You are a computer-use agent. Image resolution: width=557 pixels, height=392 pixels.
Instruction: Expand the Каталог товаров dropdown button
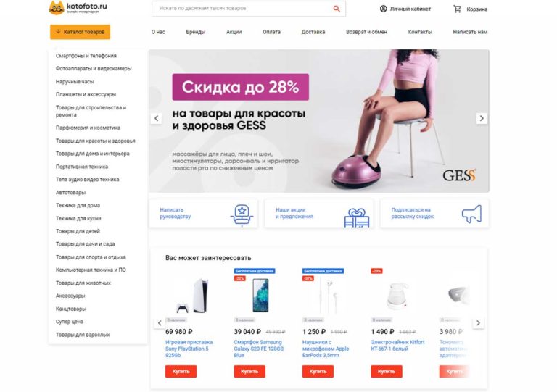click(x=81, y=32)
